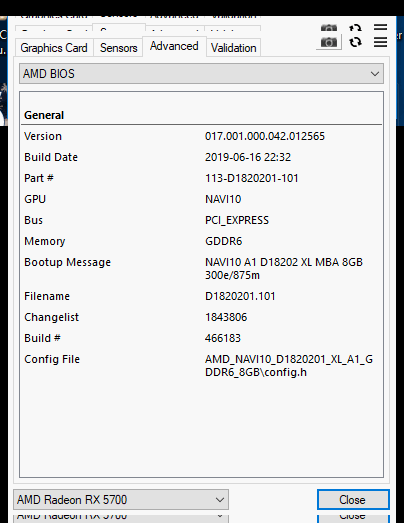Select the config file path value
This screenshot has width=404, height=523.
click(x=289, y=366)
